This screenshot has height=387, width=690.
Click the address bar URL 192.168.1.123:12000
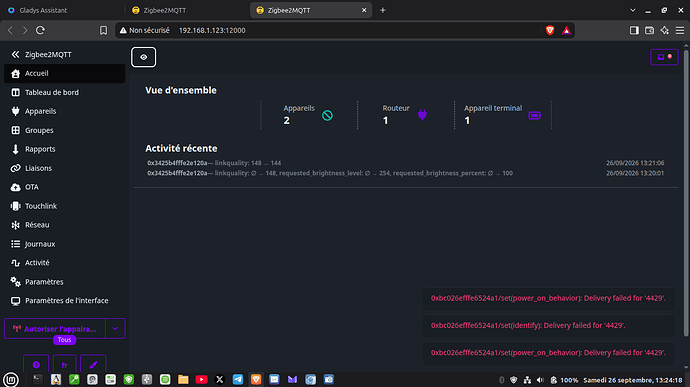212,30
